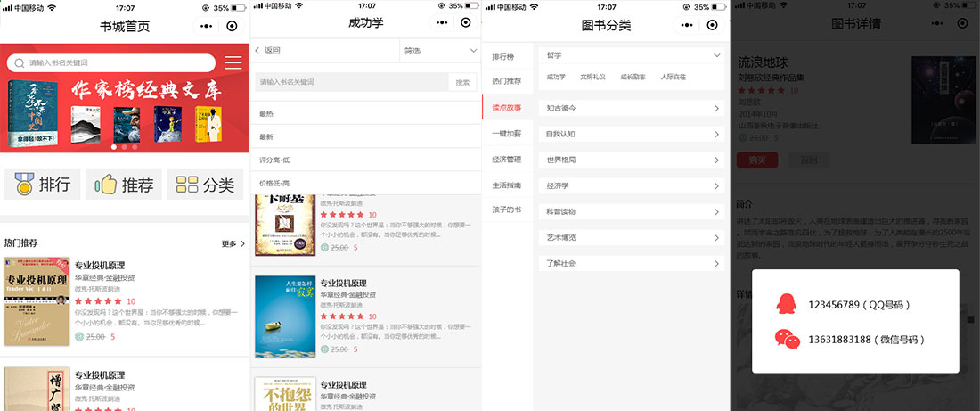Open 更多 link next to 热门推荐
This screenshot has height=411, width=980.
point(233,243)
